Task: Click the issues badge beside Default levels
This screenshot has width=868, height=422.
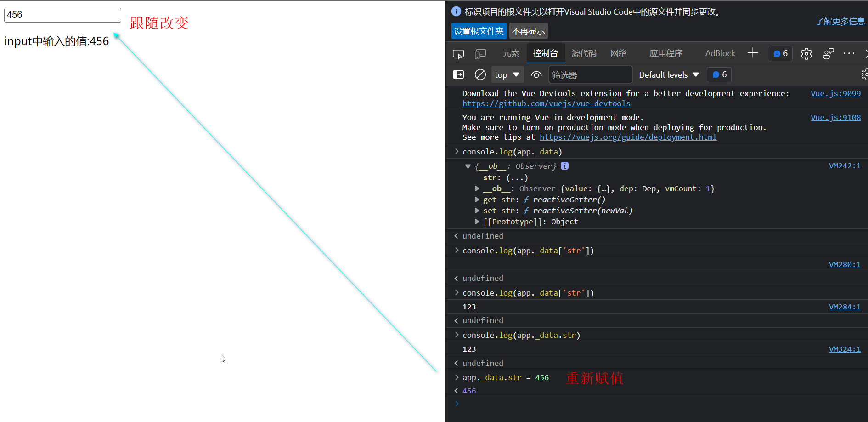Action: [x=719, y=74]
